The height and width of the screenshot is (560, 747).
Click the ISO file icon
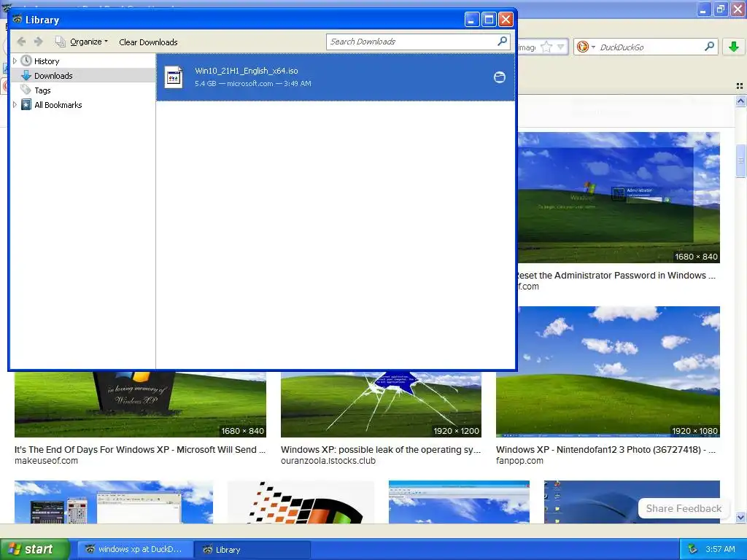(174, 77)
